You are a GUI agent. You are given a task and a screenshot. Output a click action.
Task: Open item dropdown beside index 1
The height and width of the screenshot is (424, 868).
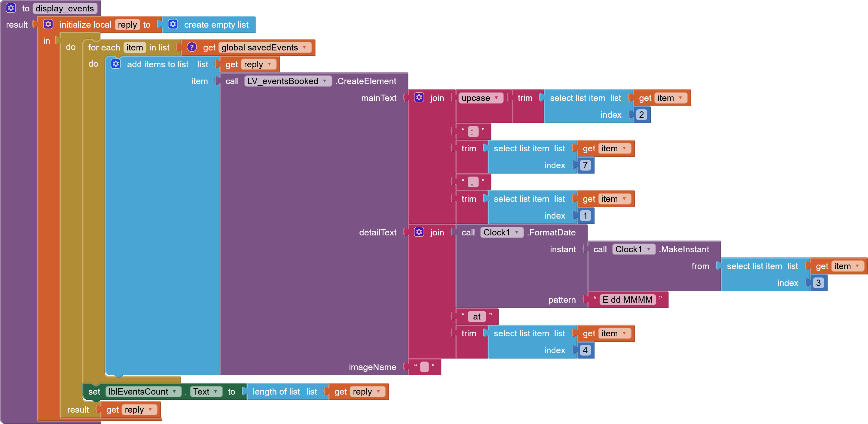click(614, 199)
